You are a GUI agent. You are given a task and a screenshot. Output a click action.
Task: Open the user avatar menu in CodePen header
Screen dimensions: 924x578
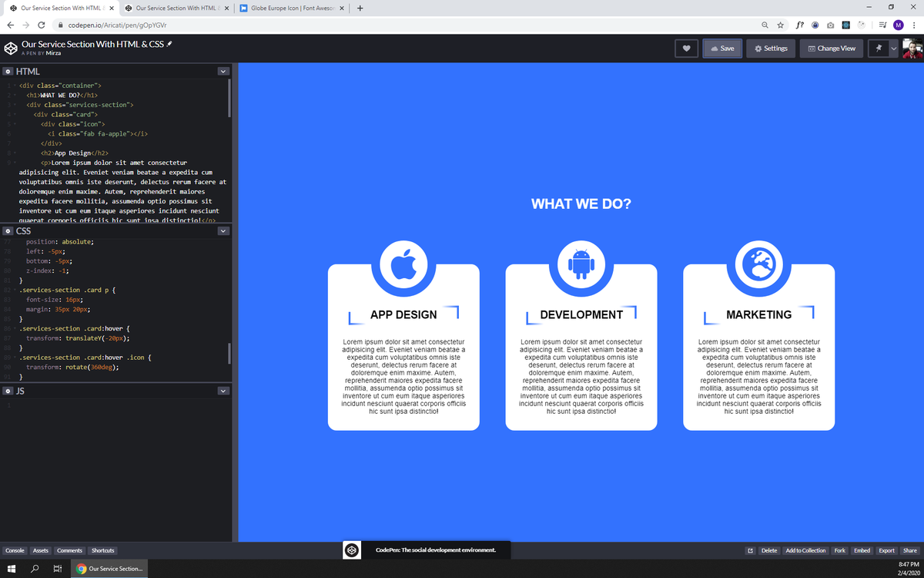[912, 49]
